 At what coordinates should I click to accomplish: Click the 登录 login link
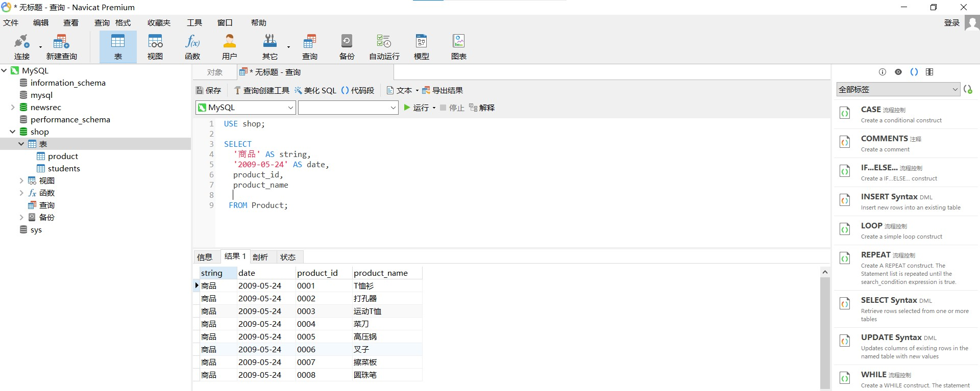[952, 22]
